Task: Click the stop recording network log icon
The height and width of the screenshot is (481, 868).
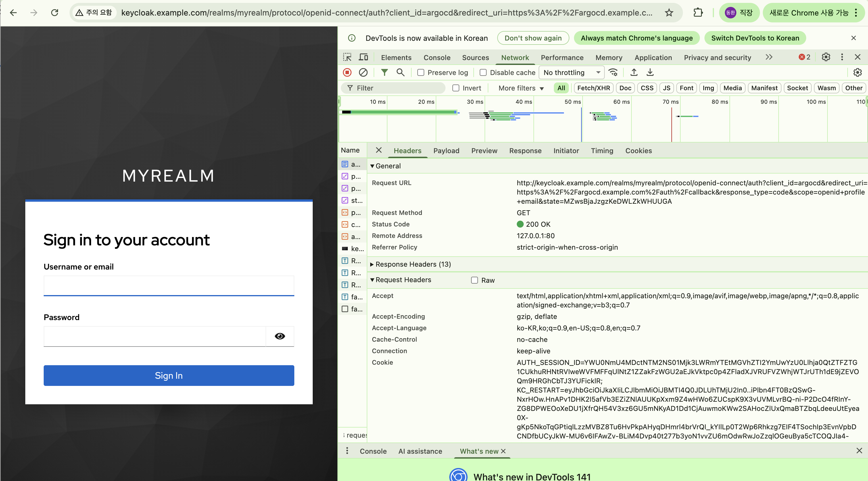Action: click(347, 72)
